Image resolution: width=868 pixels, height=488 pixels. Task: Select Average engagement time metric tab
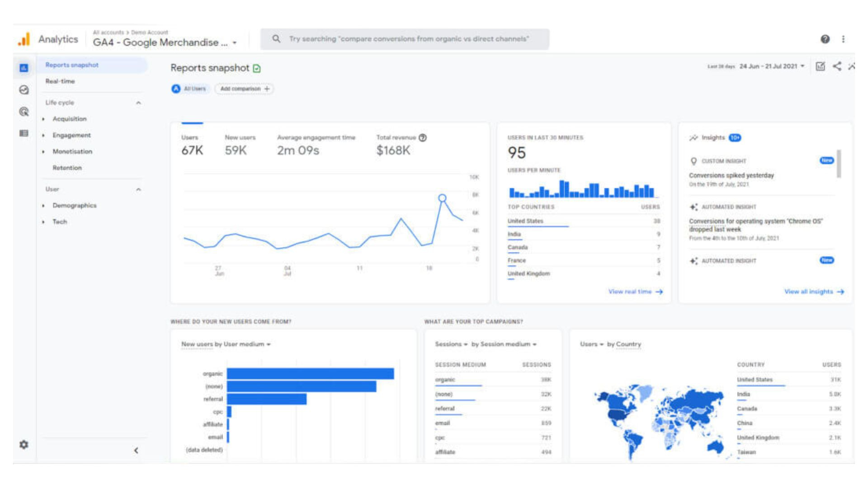[316, 145]
